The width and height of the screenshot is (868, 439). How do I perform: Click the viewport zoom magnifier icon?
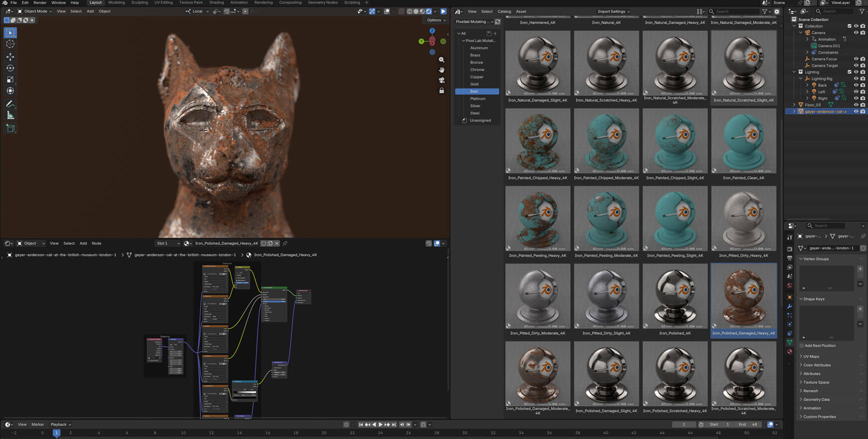point(441,59)
